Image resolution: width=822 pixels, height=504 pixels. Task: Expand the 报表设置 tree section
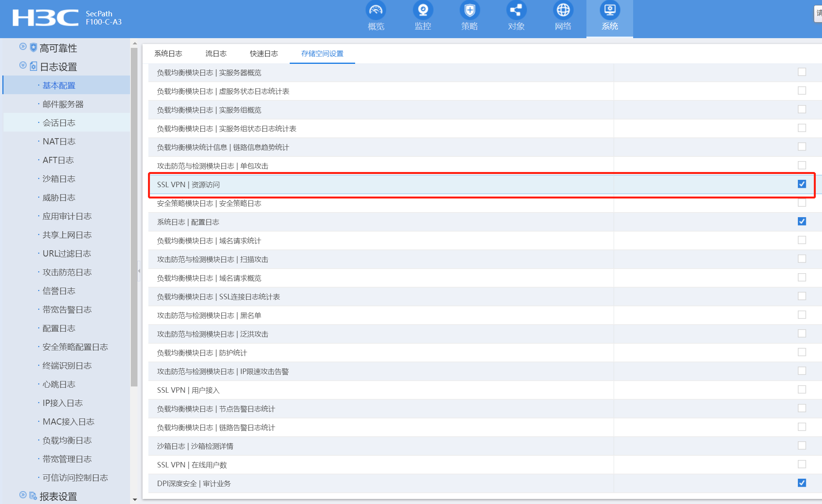23,495
